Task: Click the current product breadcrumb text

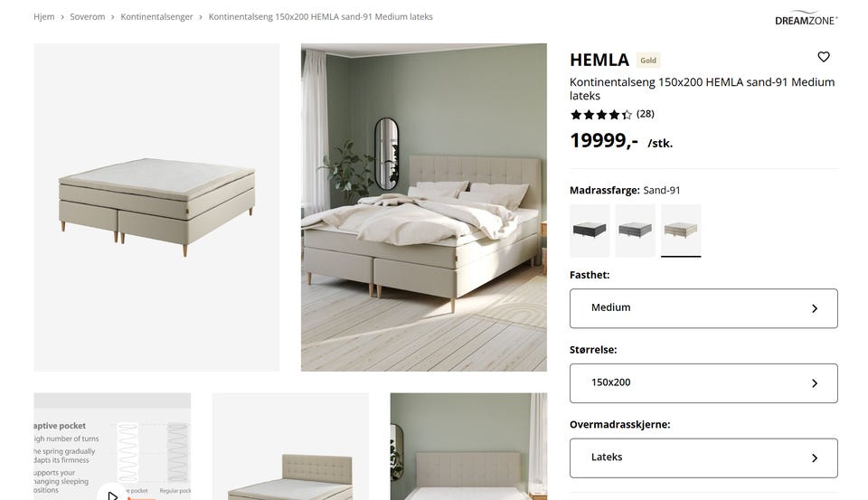Action: pos(320,16)
